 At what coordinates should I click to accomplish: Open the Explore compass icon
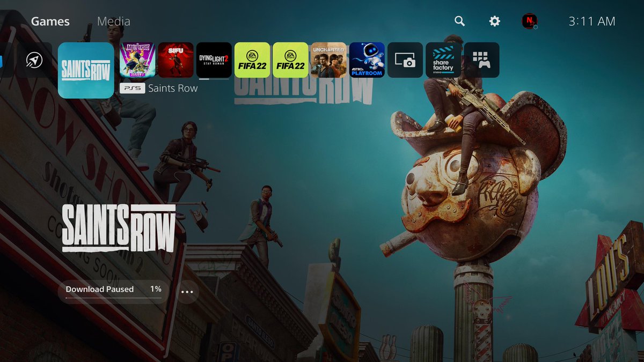point(34,60)
